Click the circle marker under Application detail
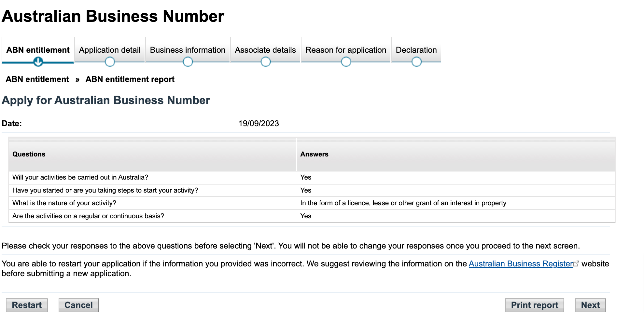The height and width of the screenshot is (324, 644). click(110, 61)
